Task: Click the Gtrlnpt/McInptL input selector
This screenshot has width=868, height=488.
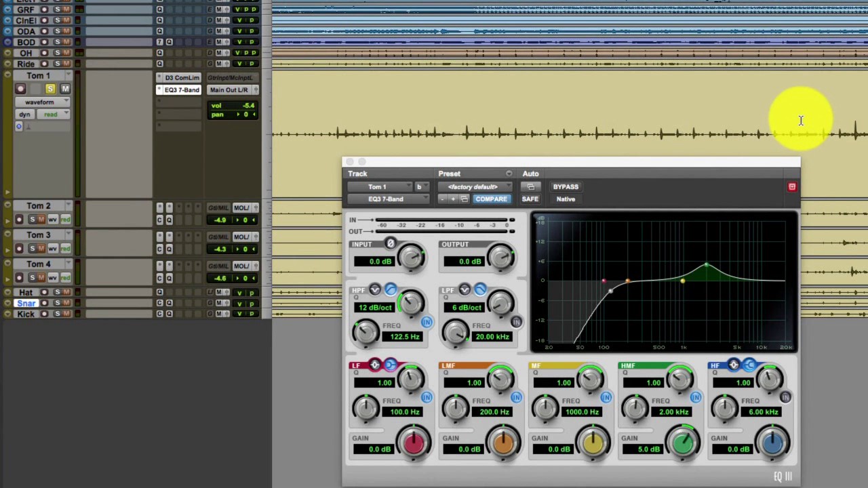Action: 232,77
